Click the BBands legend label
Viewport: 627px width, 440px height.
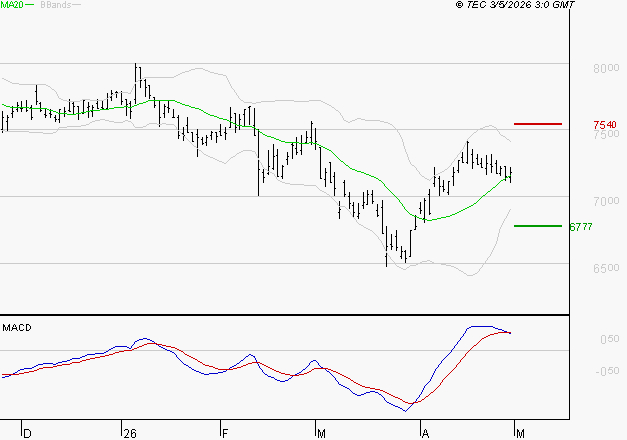tap(56, 5)
